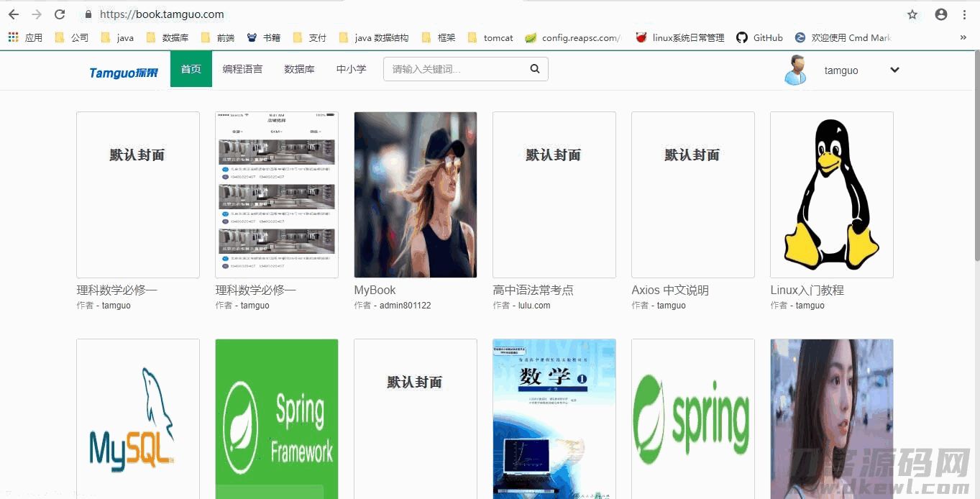Select the 首页 navigation tab

pyautogui.click(x=191, y=69)
